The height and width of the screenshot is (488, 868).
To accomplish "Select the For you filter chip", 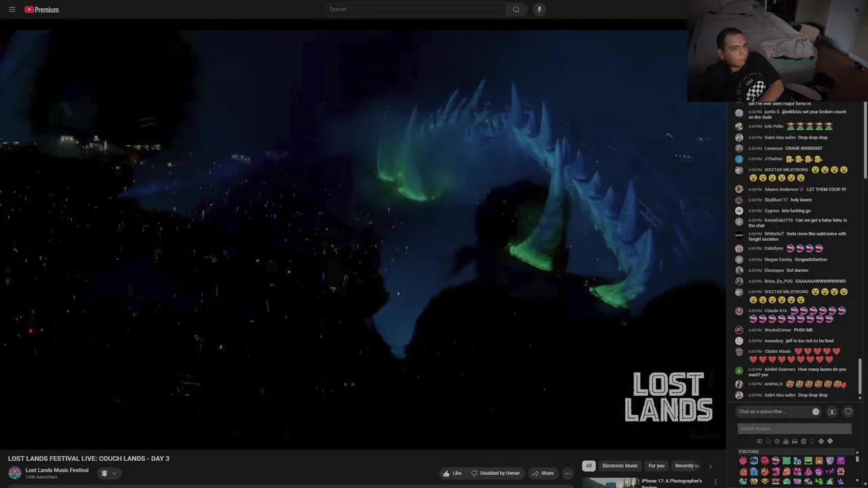I will click(x=656, y=466).
